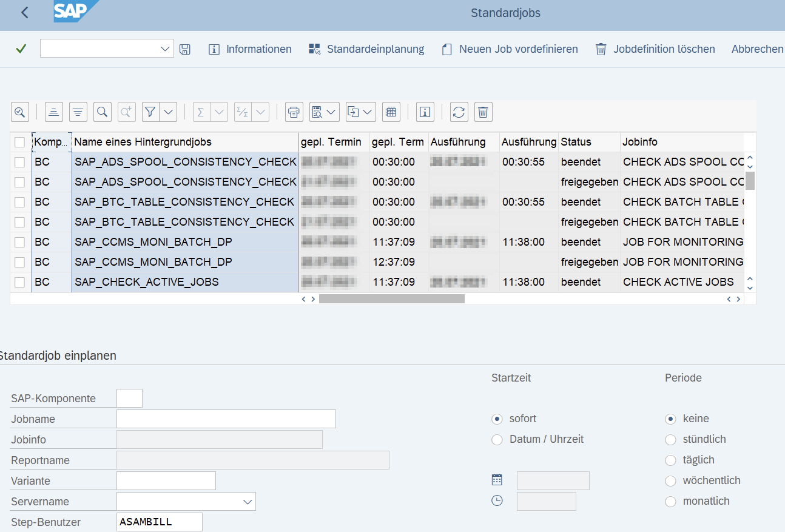785x532 pixels.
Task: Open the Details magnifier icon in the table toolbar
Action: click(x=20, y=112)
